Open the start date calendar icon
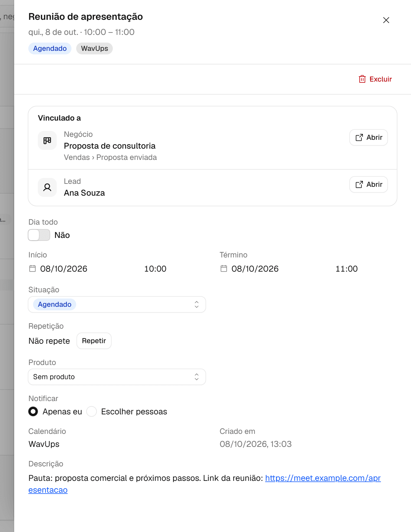 point(32,269)
